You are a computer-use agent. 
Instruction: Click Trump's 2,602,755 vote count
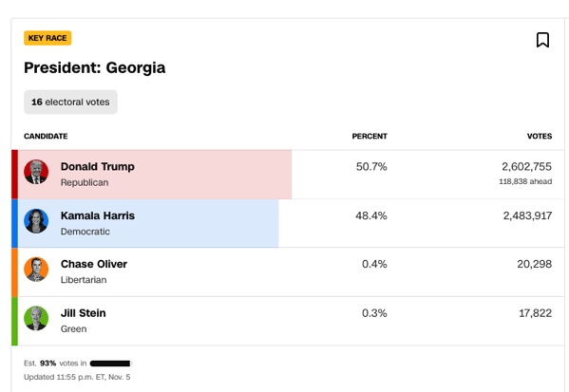point(526,166)
